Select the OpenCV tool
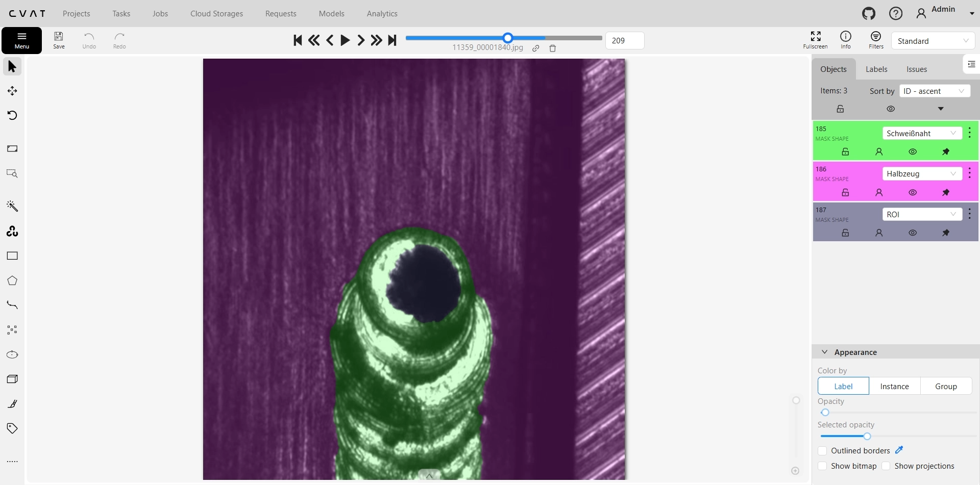 pos(12,231)
